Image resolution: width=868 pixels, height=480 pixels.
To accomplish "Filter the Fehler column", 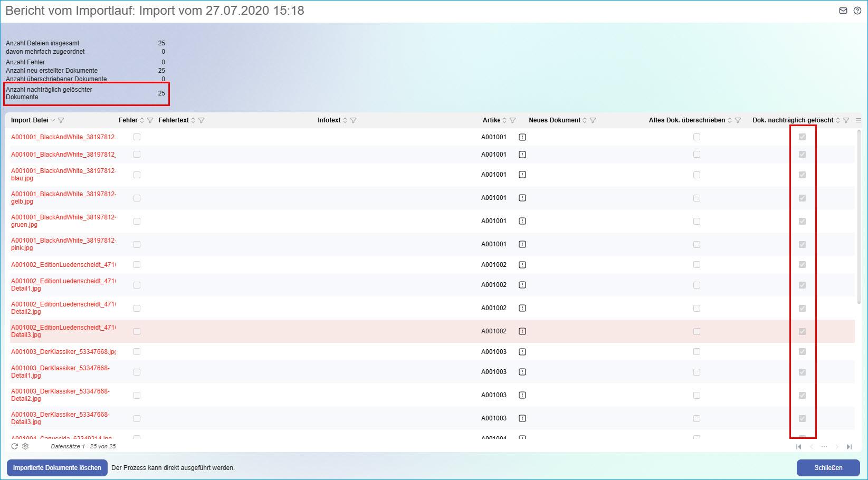I will [x=150, y=120].
